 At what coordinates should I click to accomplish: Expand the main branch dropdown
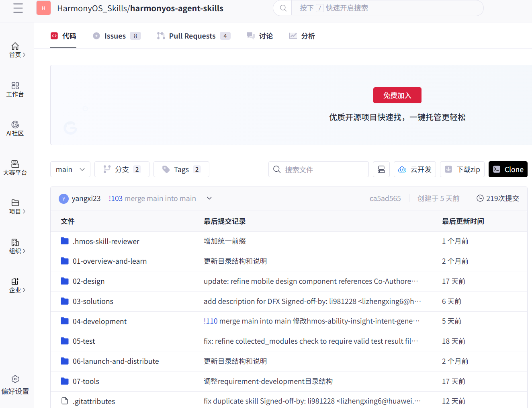pos(70,169)
